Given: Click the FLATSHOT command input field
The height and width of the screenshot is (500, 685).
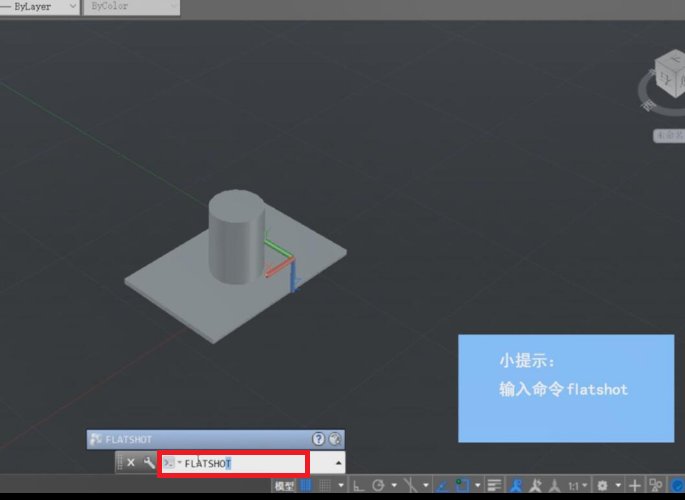Looking at the screenshot, I should pos(245,463).
